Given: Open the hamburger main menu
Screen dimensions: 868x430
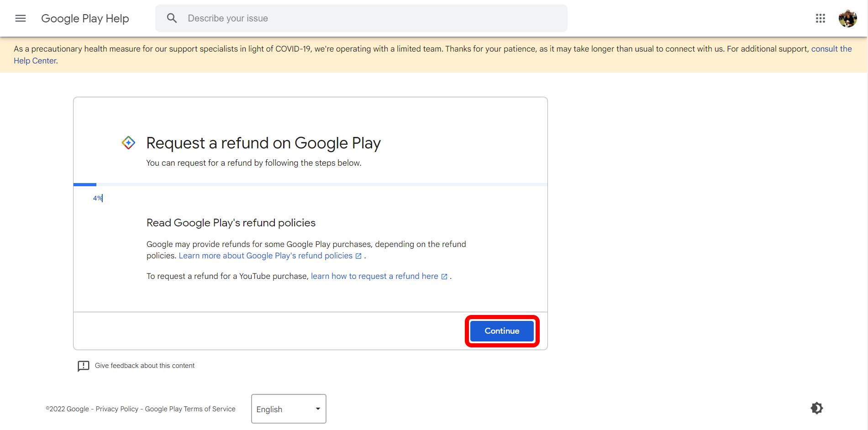Looking at the screenshot, I should click(21, 18).
